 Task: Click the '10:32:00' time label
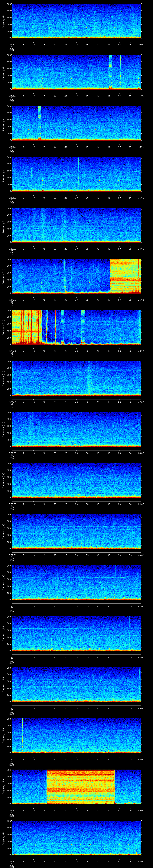(x=12, y=198)
